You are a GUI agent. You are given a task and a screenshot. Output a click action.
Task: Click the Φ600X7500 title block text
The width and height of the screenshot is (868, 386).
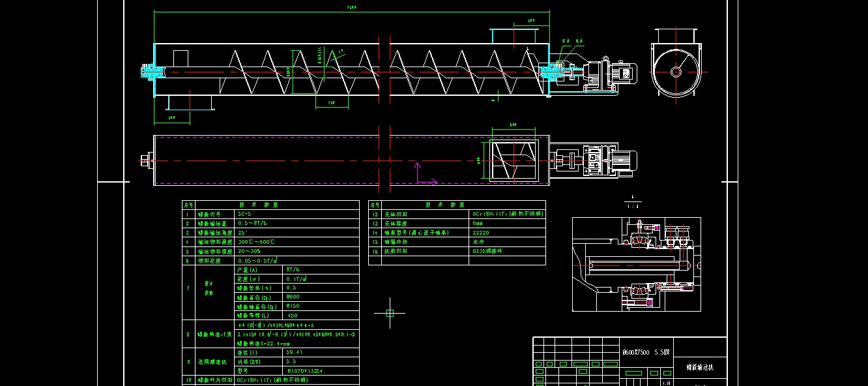pos(646,352)
